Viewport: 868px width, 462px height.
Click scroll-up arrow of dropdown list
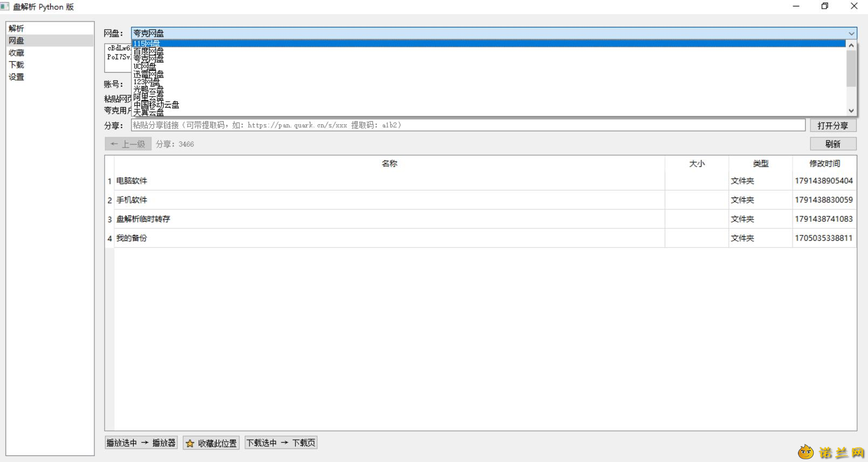click(851, 45)
